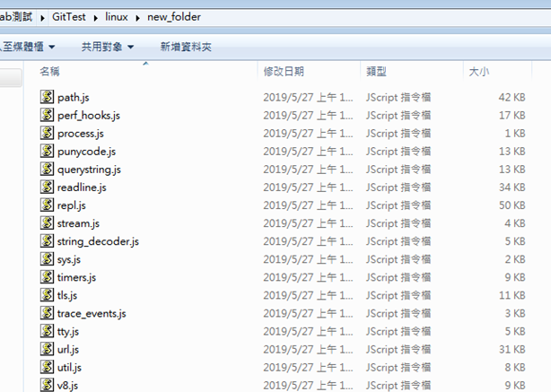Click the 新增資料夾 button
551x392 pixels.
186,47
